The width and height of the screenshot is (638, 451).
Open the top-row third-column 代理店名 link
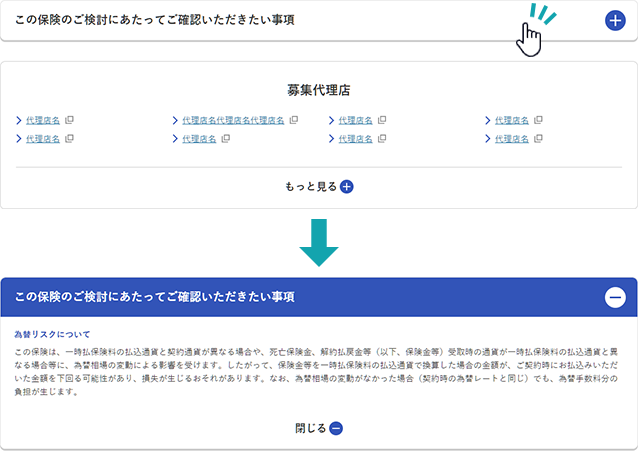[x=355, y=120]
